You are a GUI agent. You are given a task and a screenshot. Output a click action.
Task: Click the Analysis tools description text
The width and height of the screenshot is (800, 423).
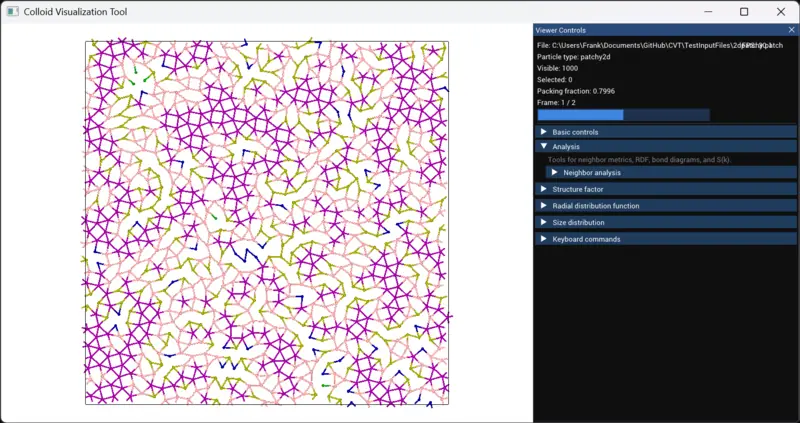click(x=640, y=160)
